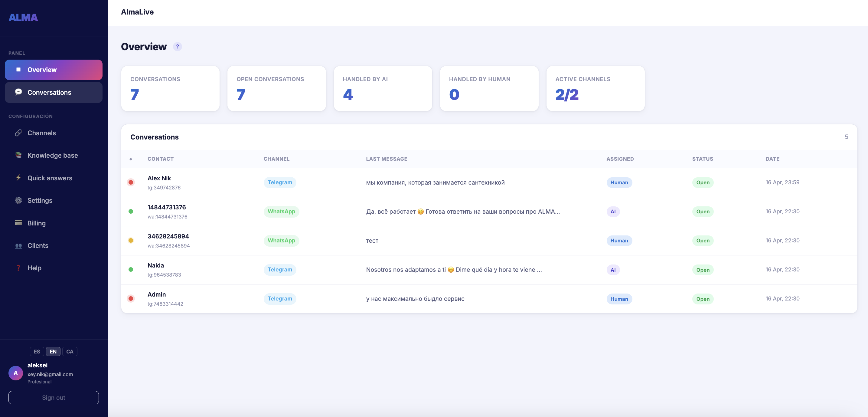Switch language to ES
The width and height of the screenshot is (868, 417).
tap(37, 352)
